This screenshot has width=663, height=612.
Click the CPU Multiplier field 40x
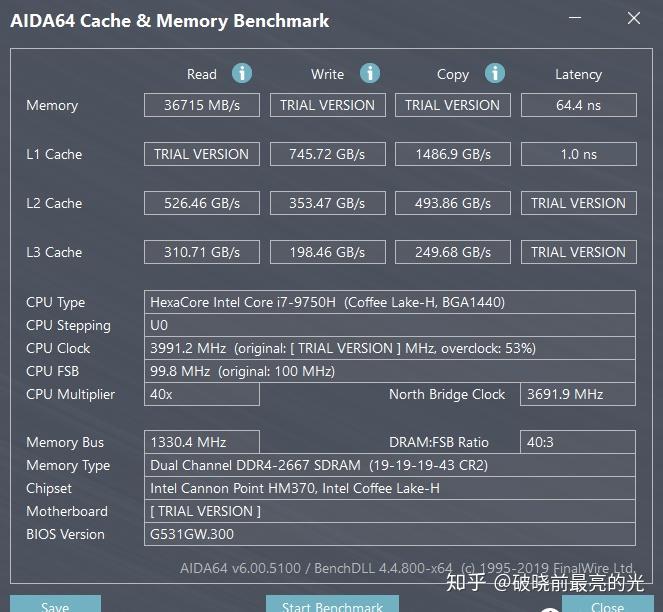(x=202, y=394)
